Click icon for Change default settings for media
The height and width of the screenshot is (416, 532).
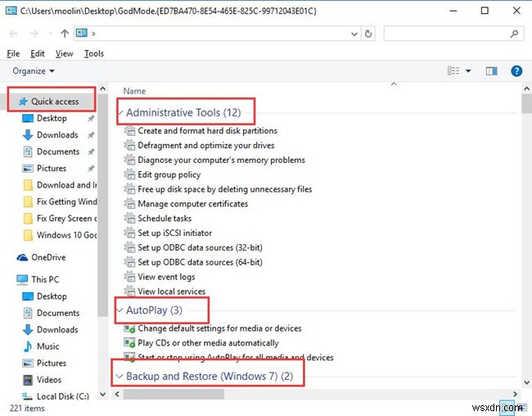129,328
